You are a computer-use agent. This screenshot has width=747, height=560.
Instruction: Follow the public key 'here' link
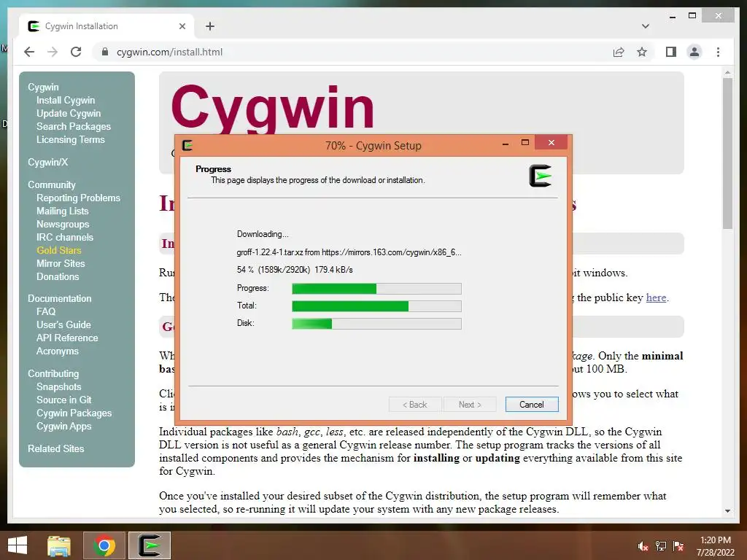pos(656,297)
